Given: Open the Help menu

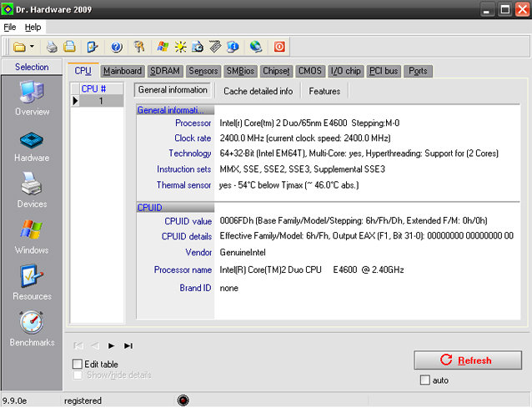Looking at the screenshot, I should [33, 28].
